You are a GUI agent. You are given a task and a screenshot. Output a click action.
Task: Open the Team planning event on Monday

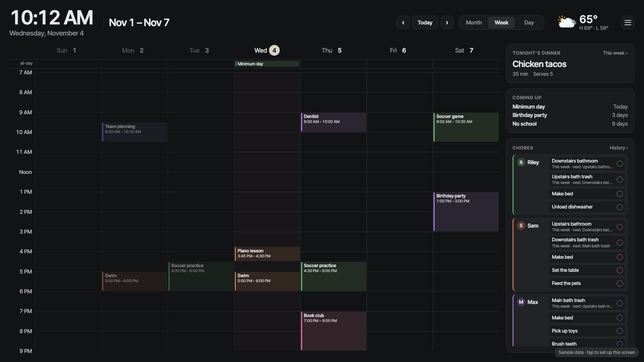[135, 132]
